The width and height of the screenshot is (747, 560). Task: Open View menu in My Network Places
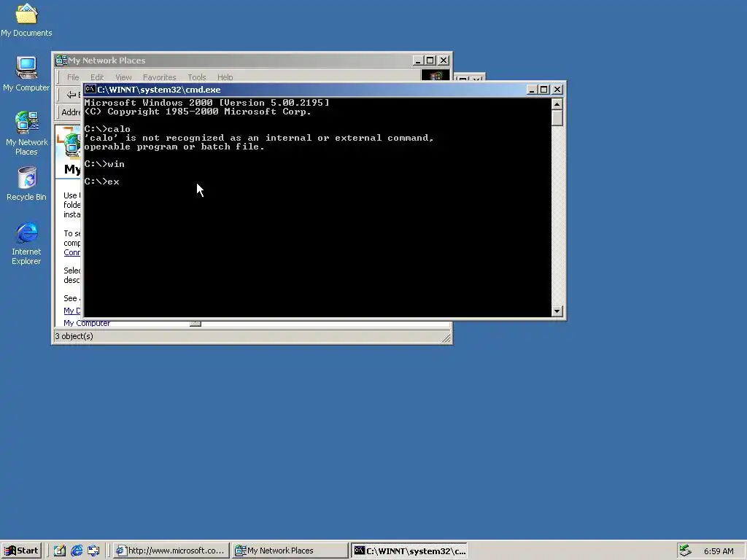123,77
